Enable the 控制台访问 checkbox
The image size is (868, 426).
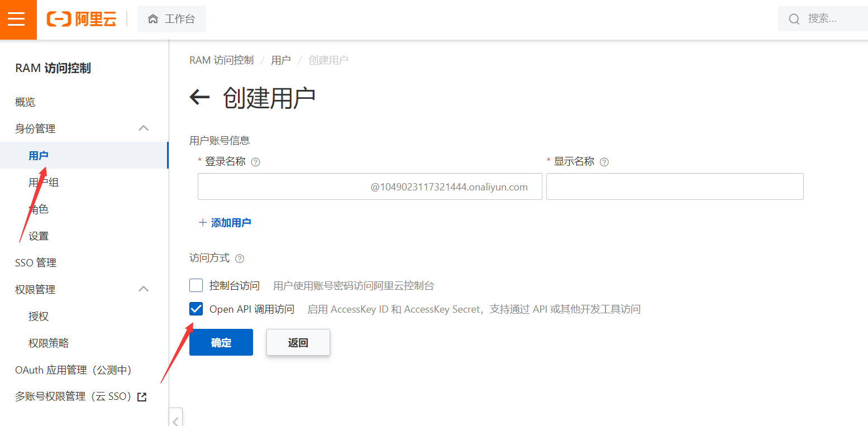(x=196, y=285)
